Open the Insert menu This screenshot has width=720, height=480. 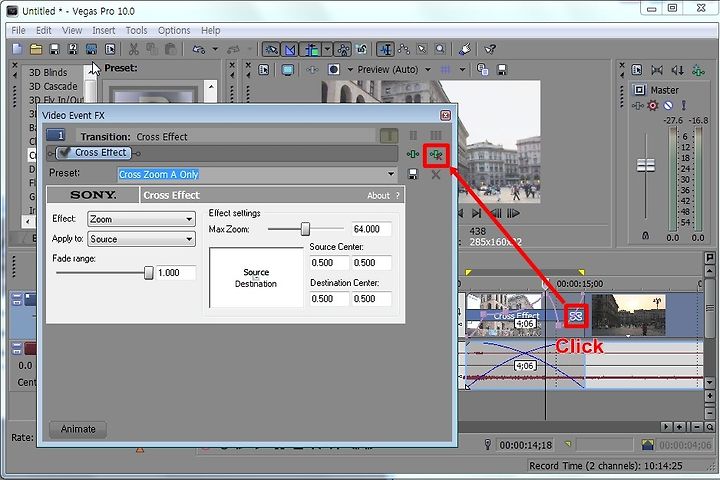click(104, 30)
